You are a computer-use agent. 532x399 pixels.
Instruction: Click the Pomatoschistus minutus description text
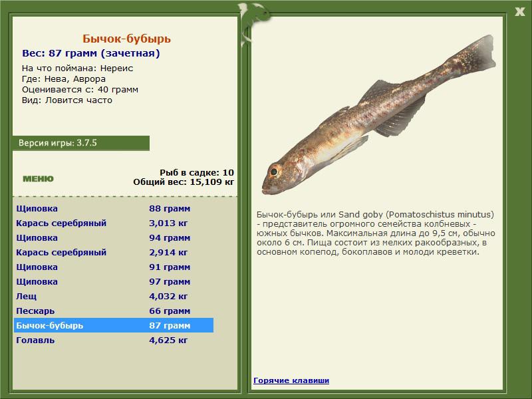point(376,233)
